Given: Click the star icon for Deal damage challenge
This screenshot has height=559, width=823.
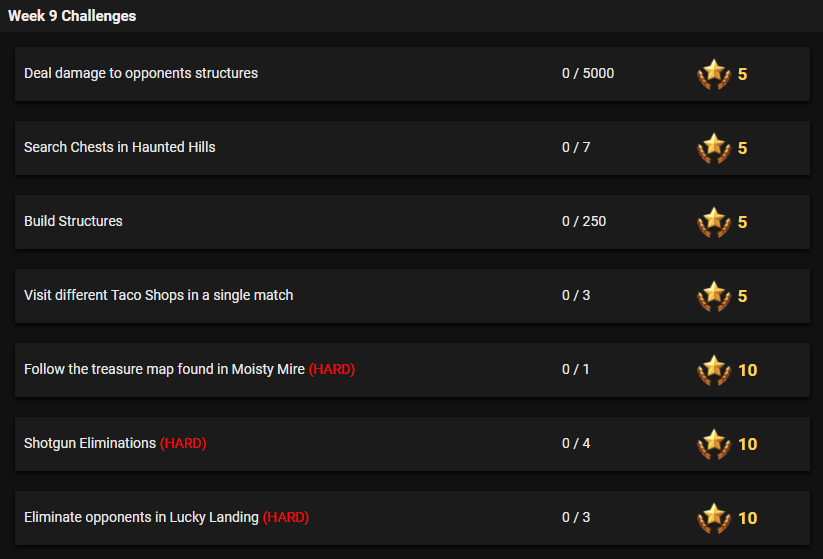Looking at the screenshot, I should click(x=713, y=74).
